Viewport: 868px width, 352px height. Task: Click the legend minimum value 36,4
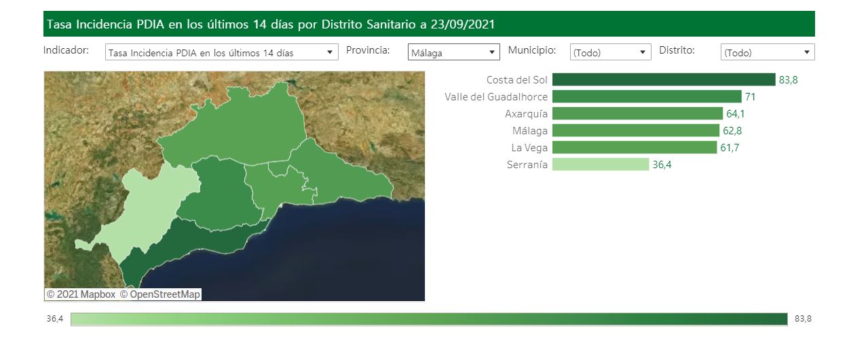pos(55,319)
